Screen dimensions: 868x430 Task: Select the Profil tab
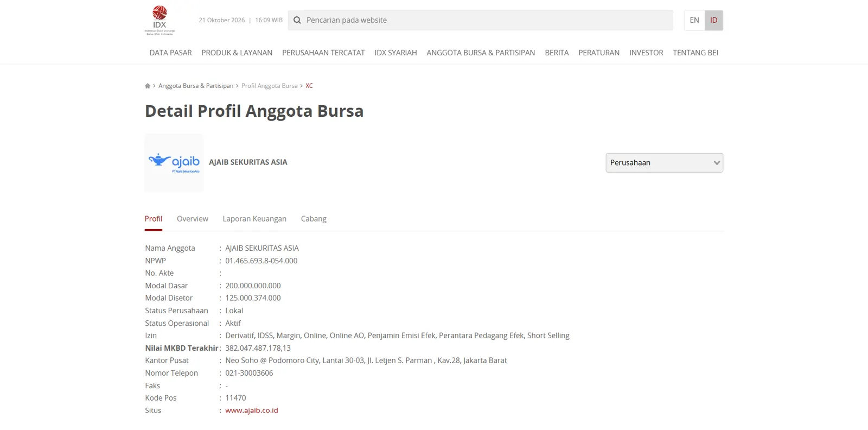[154, 219]
